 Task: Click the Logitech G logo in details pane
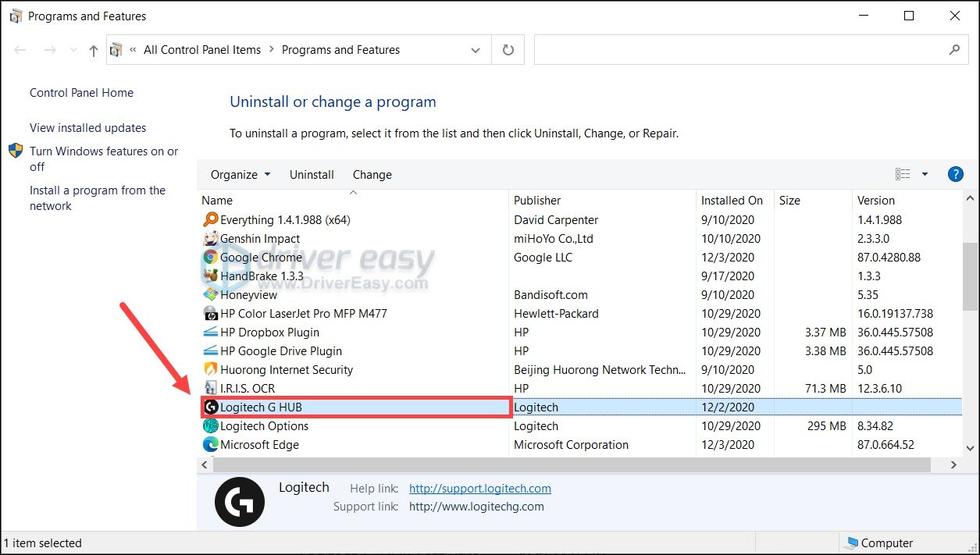(x=240, y=501)
